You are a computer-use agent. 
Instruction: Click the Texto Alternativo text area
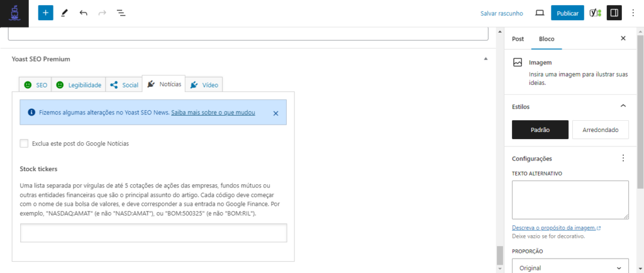pyautogui.click(x=570, y=200)
